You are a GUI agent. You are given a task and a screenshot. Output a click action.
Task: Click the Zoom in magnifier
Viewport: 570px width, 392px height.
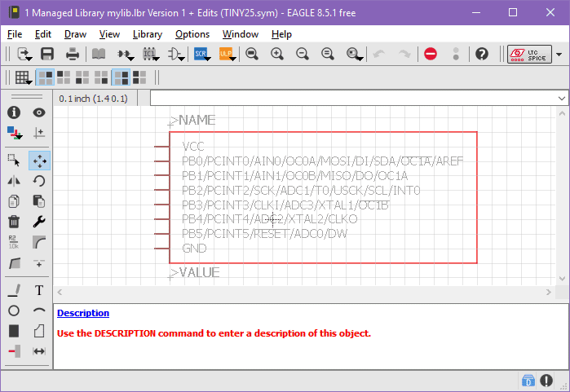pos(277,54)
